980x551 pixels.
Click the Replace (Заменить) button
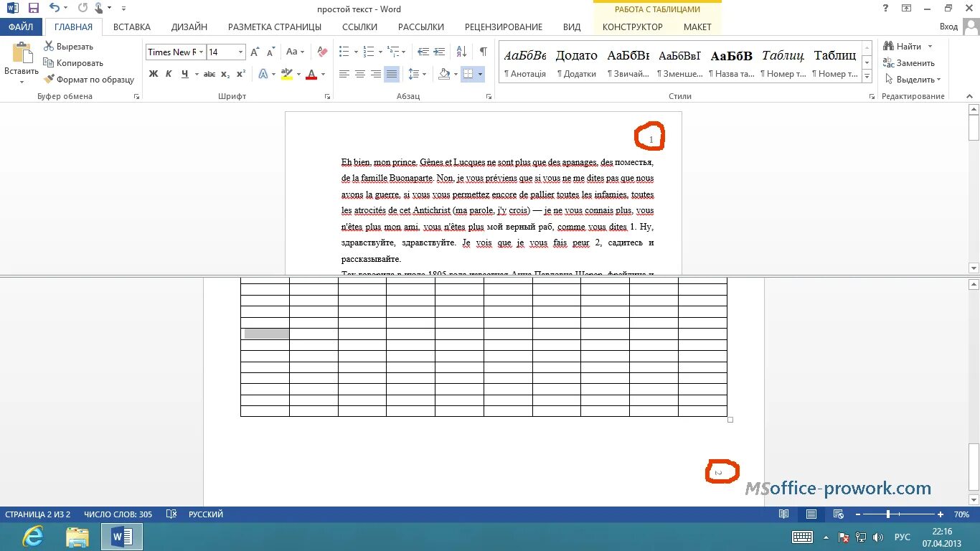pyautogui.click(x=910, y=63)
